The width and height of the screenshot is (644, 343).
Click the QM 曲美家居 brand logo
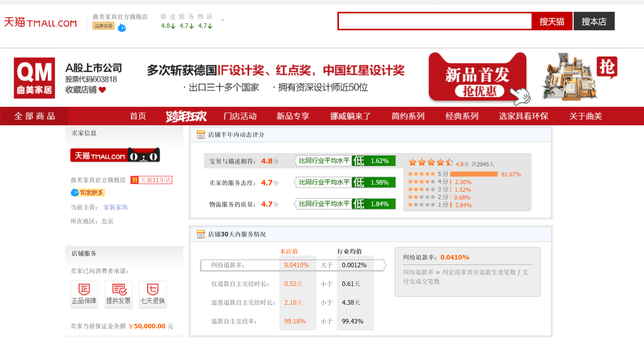34,78
